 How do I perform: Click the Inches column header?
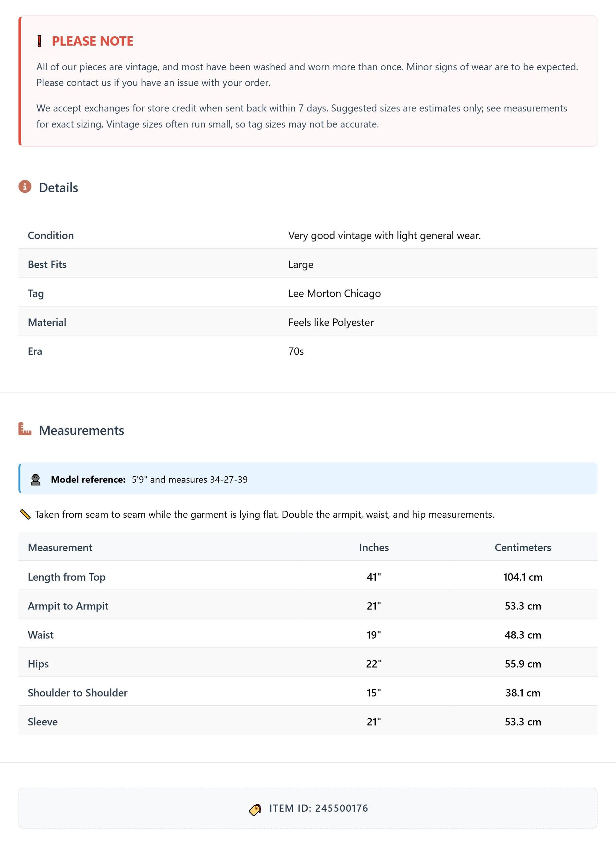click(x=374, y=547)
